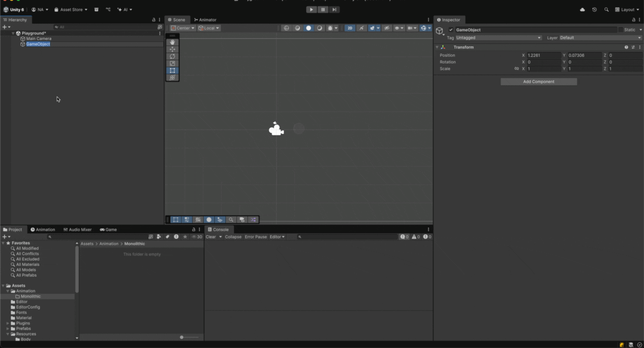
Task: Click the Scale constrain proportions link icon
Action: [x=516, y=69]
